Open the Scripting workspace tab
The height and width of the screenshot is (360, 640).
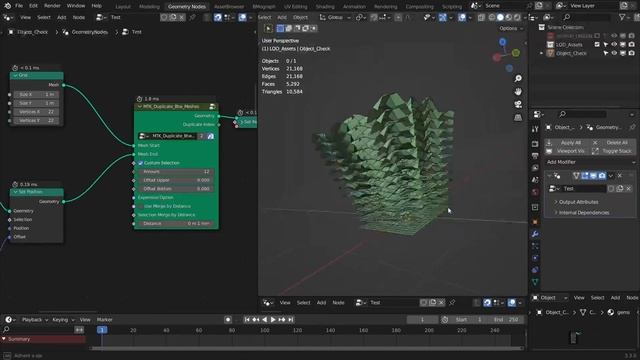tap(452, 7)
